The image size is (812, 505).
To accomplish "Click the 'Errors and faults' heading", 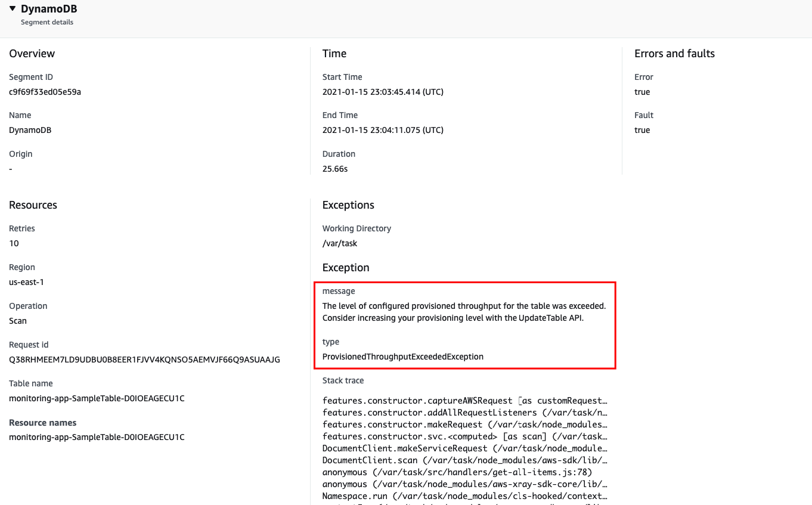I will click(x=674, y=54).
